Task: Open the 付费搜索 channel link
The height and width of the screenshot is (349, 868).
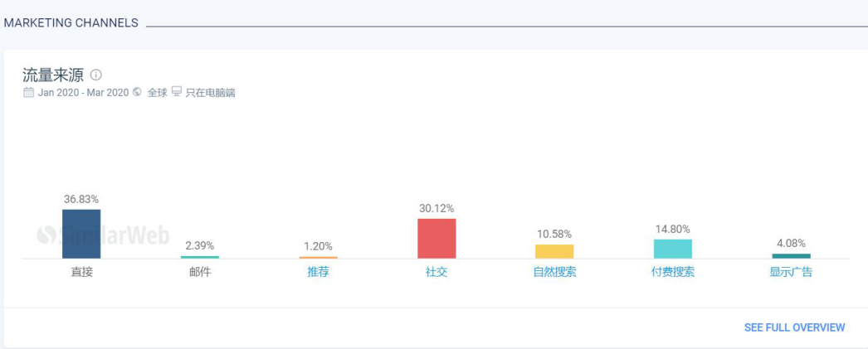Action: click(x=673, y=272)
